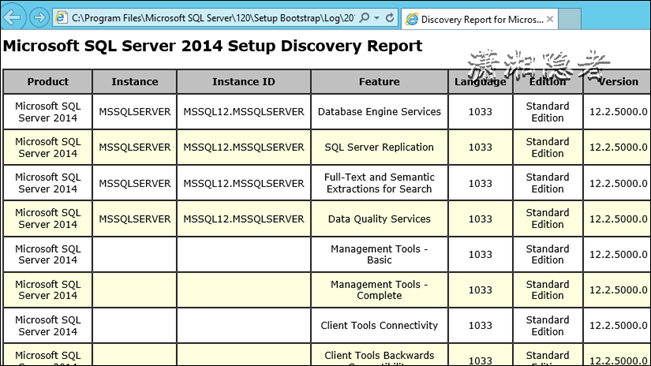This screenshot has height=366, width=651.
Task: Select the Data Quality Services cell
Action: click(x=379, y=219)
